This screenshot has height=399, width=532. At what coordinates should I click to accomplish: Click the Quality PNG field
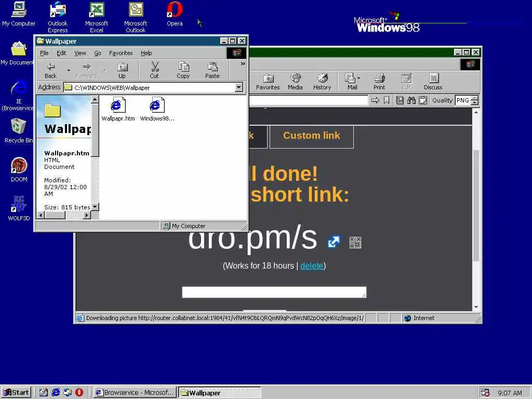(463, 100)
